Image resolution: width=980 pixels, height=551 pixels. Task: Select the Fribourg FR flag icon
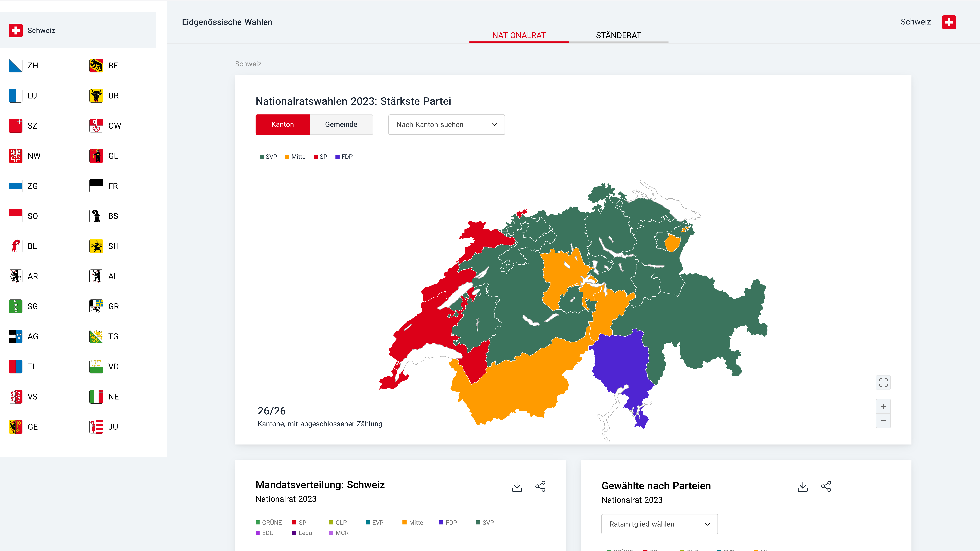(x=96, y=186)
